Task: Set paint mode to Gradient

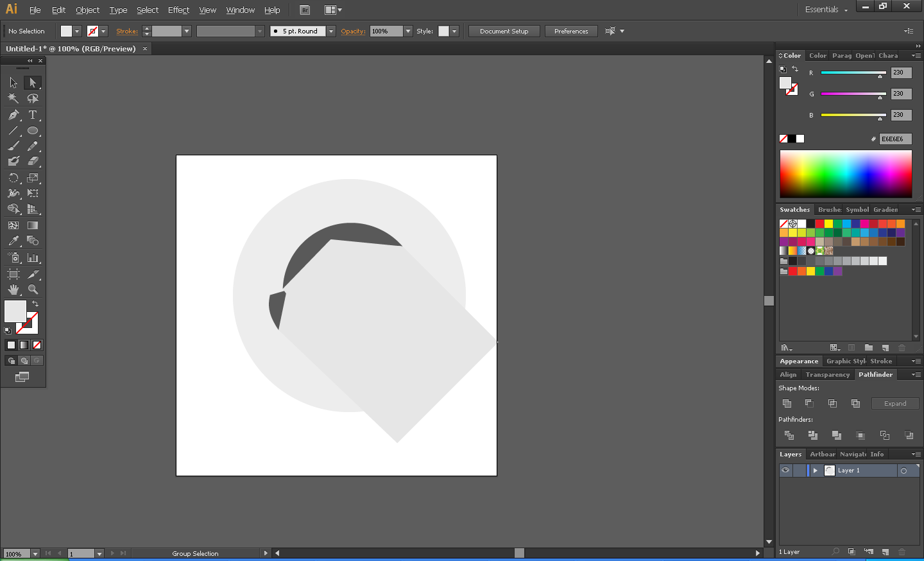Action: pyautogui.click(x=24, y=345)
